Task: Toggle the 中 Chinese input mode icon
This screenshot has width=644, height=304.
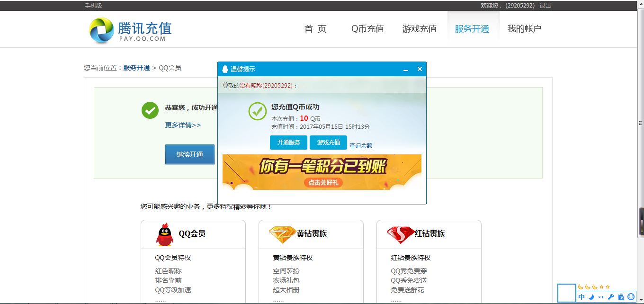Action: coord(582,297)
